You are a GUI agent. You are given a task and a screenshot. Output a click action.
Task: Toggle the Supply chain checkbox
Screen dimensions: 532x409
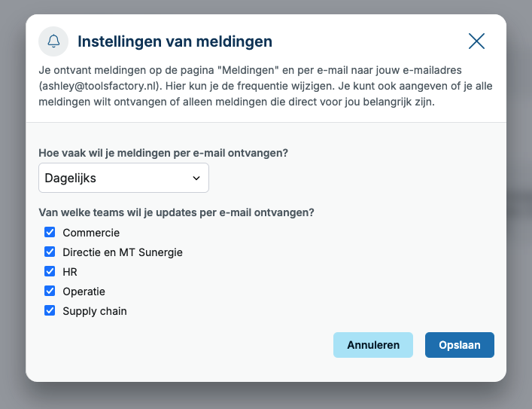click(50, 310)
